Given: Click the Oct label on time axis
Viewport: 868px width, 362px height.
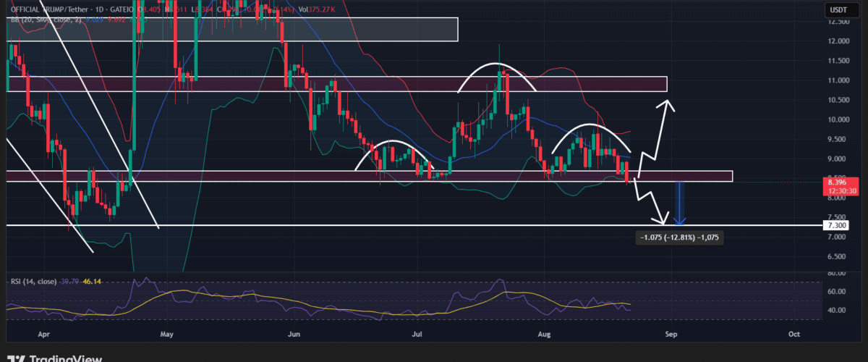Looking at the screenshot, I should pyautogui.click(x=793, y=334).
